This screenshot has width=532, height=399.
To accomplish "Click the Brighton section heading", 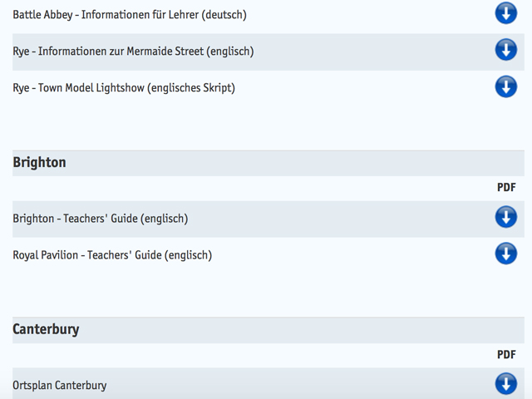I will [39, 163].
